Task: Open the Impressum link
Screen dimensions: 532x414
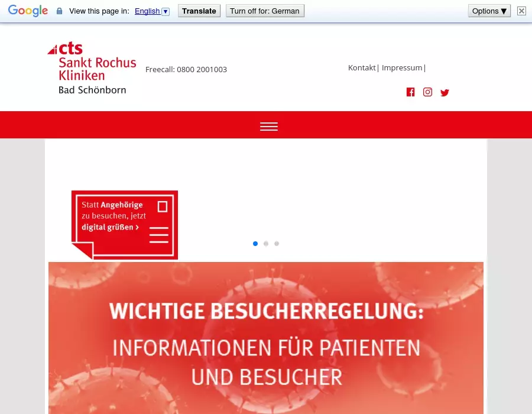Action: tap(402, 67)
